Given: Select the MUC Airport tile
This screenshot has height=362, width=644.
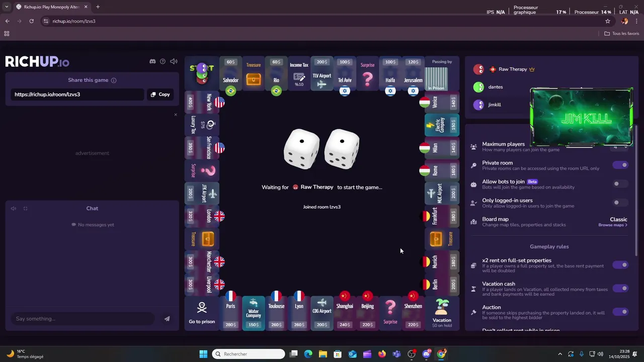Looking at the screenshot, I should click(442, 194).
